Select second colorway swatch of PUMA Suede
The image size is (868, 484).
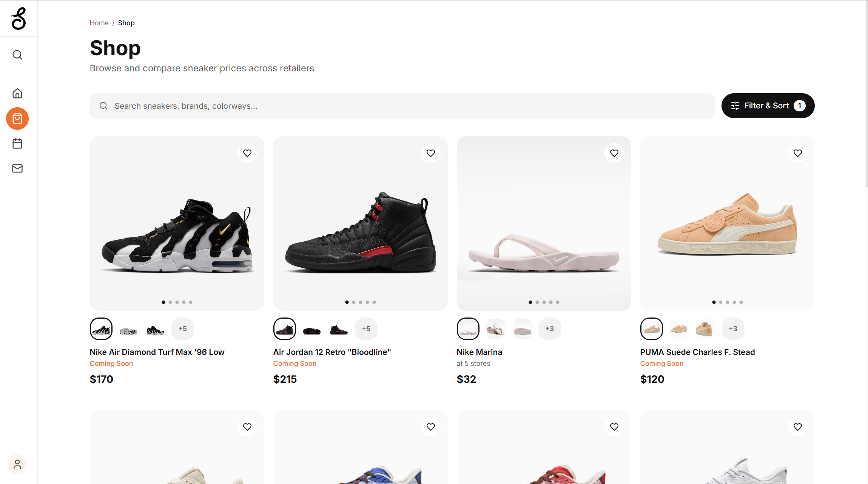pyautogui.click(x=679, y=329)
